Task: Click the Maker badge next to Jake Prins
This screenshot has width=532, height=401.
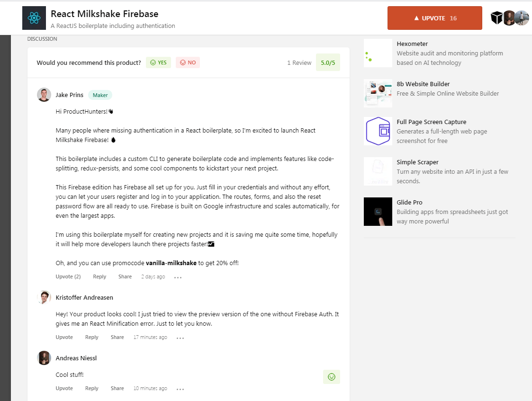Action: (100, 95)
